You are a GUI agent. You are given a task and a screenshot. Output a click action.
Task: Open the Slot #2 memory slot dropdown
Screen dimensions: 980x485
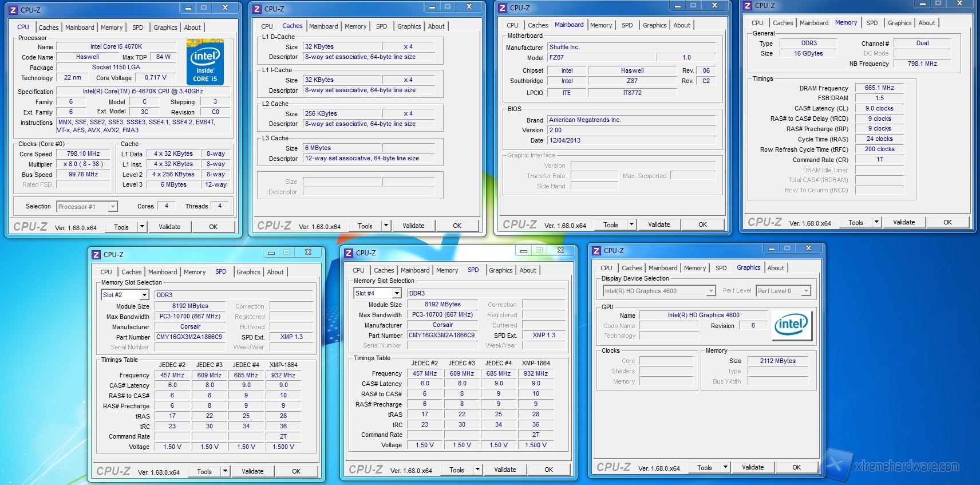click(144, 295)
